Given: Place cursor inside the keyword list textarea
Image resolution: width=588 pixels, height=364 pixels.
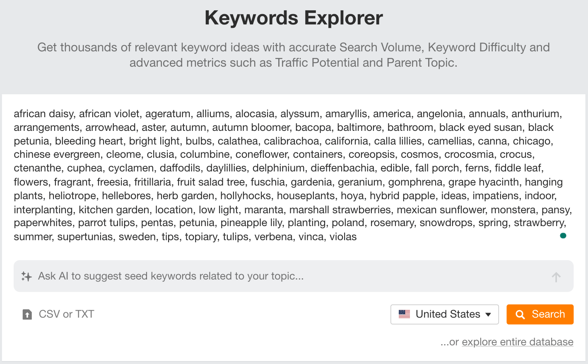Looking at the screenshot, I should point(290,174).
